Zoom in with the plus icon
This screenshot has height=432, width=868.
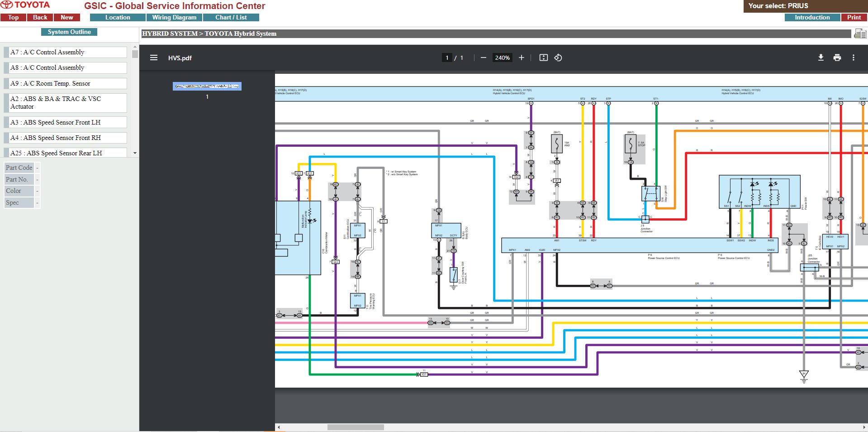pos(522,58)
